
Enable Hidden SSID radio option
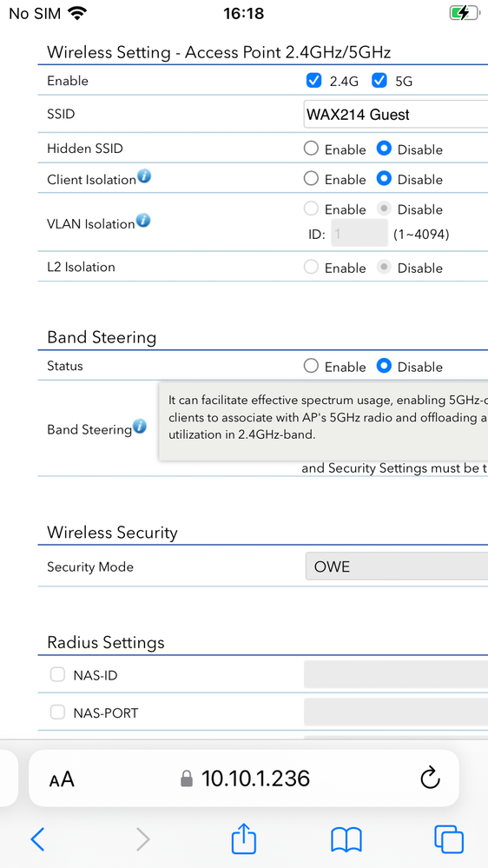tap(312, 149)
